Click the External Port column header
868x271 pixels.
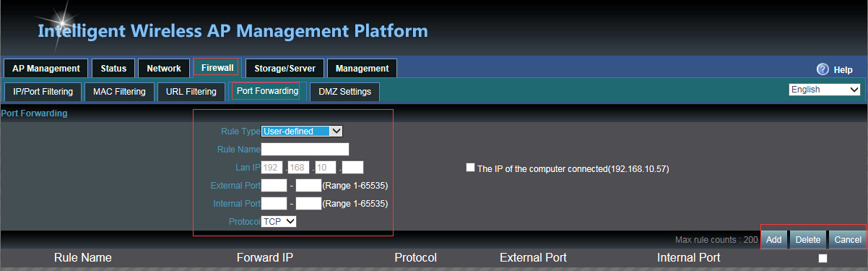(533, 257)
